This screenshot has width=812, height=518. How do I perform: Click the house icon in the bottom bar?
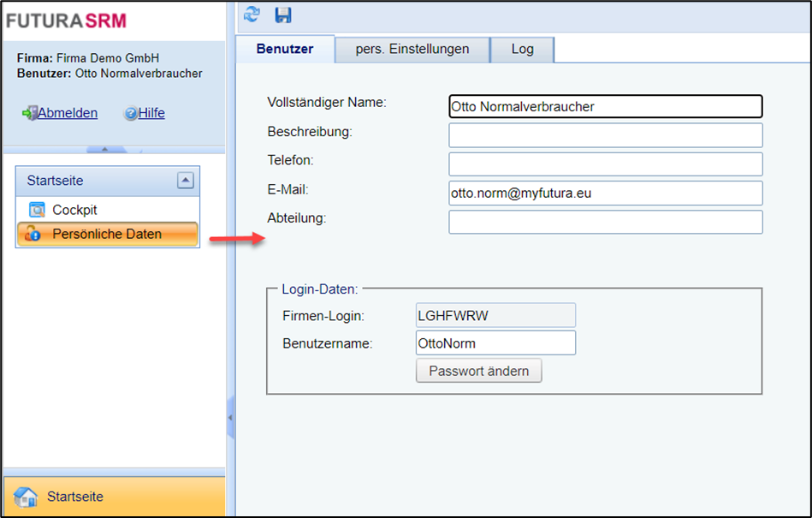[27, 497]
